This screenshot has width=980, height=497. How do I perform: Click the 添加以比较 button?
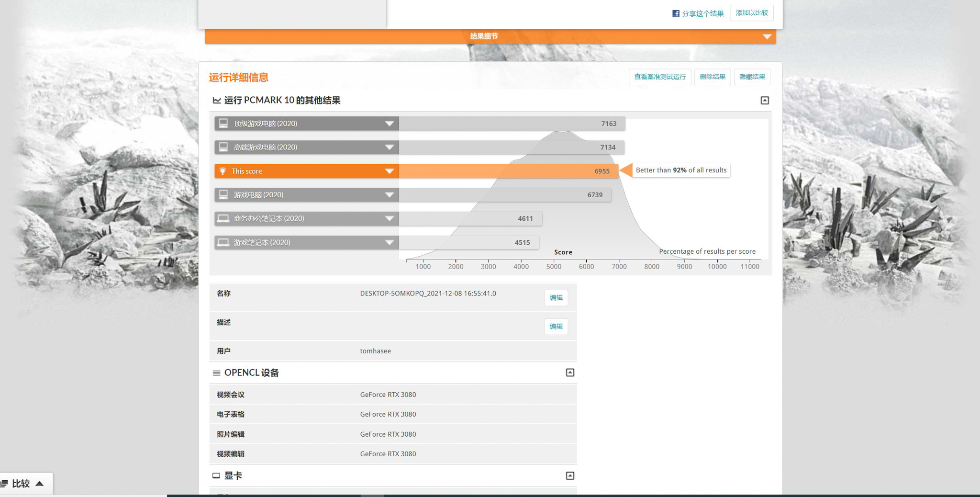[752, 13]
